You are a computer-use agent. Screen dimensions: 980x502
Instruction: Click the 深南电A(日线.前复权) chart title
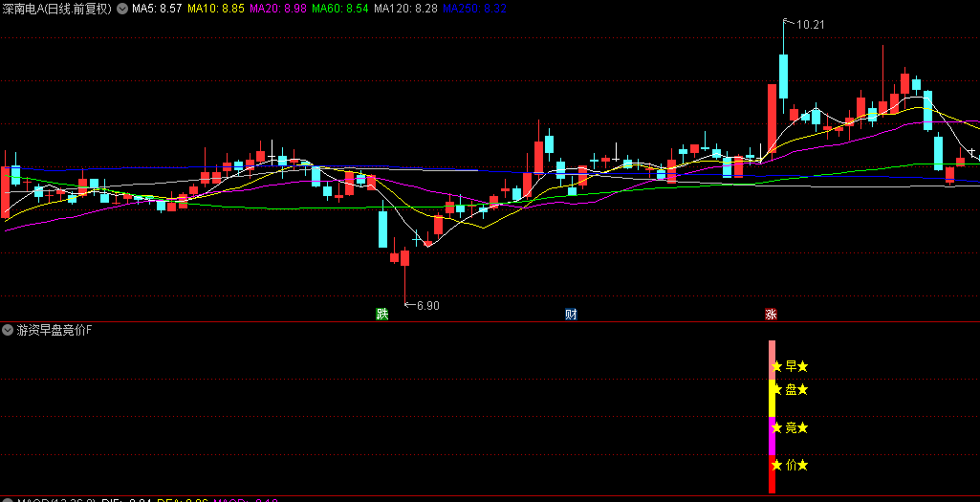coord(57,9)
